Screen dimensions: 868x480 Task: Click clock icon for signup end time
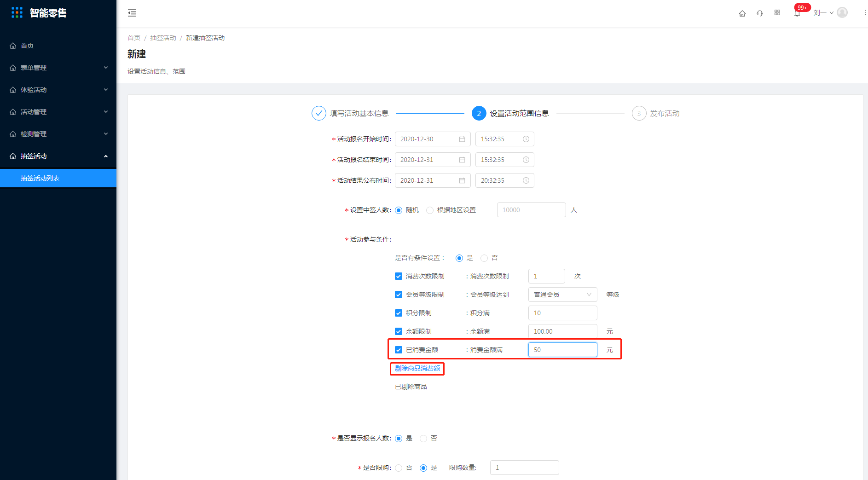tap(526, 160)
